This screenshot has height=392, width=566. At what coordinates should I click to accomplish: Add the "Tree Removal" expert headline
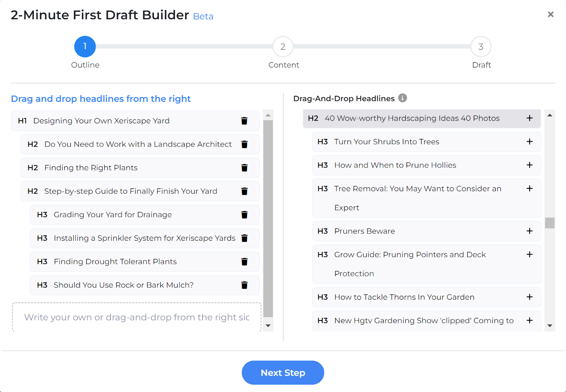tap(530, 188)
